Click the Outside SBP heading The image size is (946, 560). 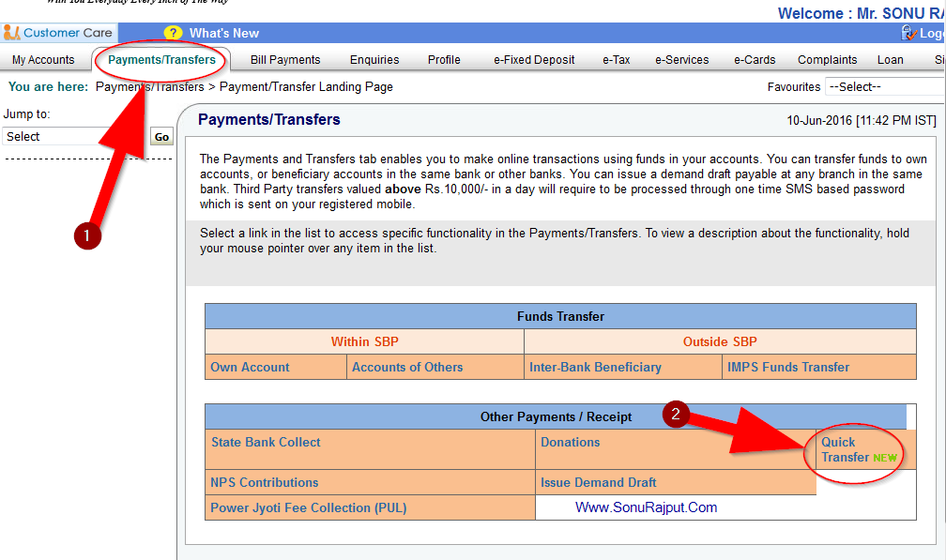[x=720, y=341]
